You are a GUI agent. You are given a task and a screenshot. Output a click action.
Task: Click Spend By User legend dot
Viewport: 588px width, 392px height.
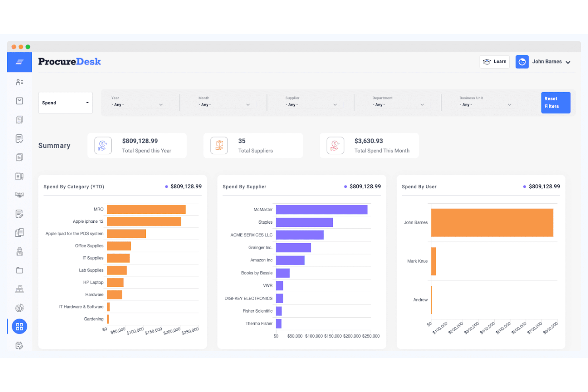[525, 187]
